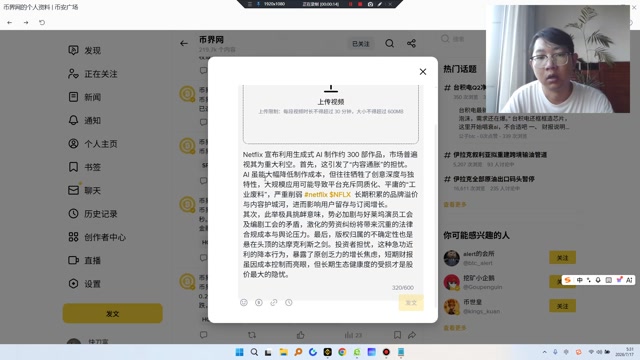Open Chrome from taskbar
This screenshot has width=640, height=360.
[342, 352]
